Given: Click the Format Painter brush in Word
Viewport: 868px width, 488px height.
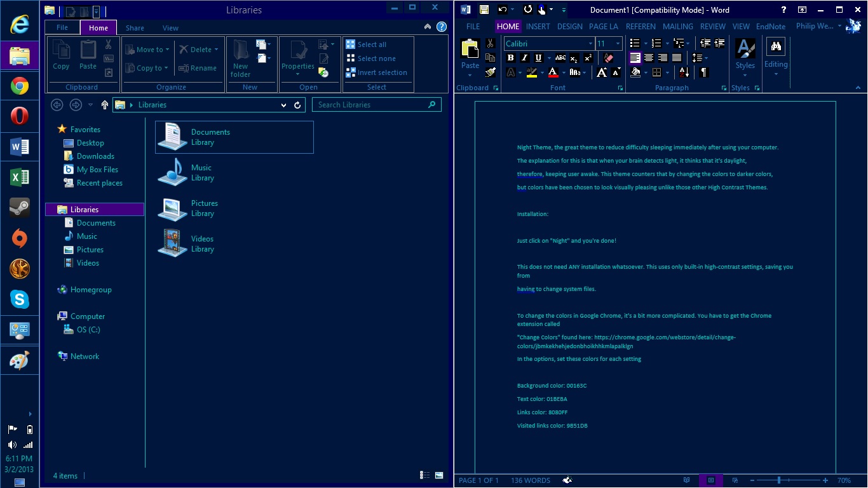Looking at the screenshot, I should coord(490,72).
